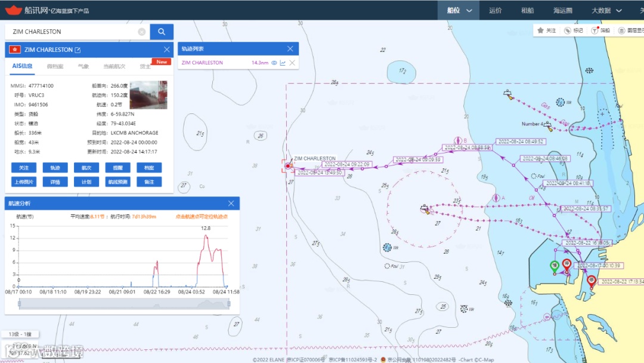Image resolution: width=644 pixels, height=363 pixels.
Task: Open the 气象 tab
Action: click(x=83, y=66)
